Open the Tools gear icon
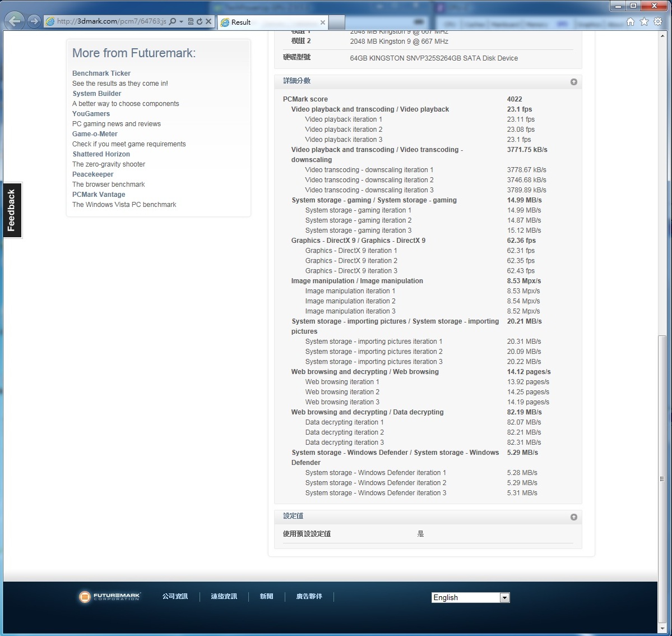Screen dimensions: 672x636 (x=658, y=21)
